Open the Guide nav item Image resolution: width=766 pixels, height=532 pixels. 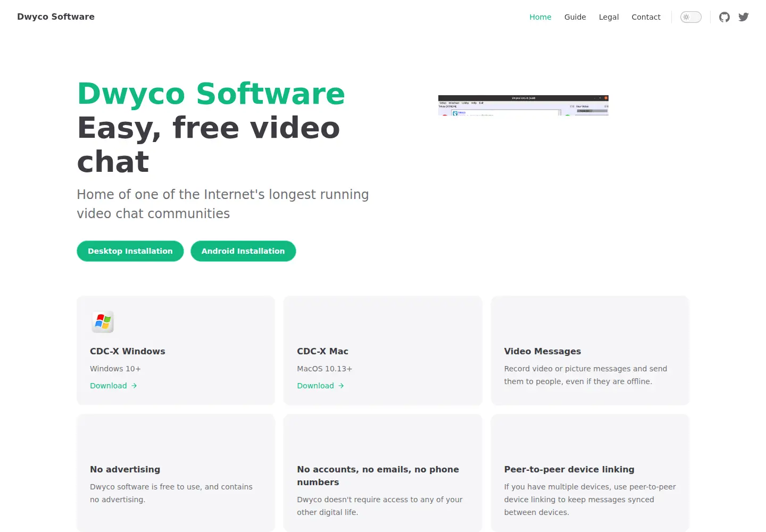pyautogui.click(x=575, y=17)
